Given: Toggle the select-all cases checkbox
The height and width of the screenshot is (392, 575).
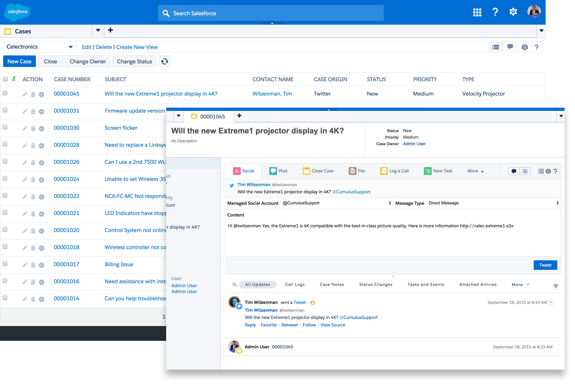Looking at the screenshot, I should (5, 79).
